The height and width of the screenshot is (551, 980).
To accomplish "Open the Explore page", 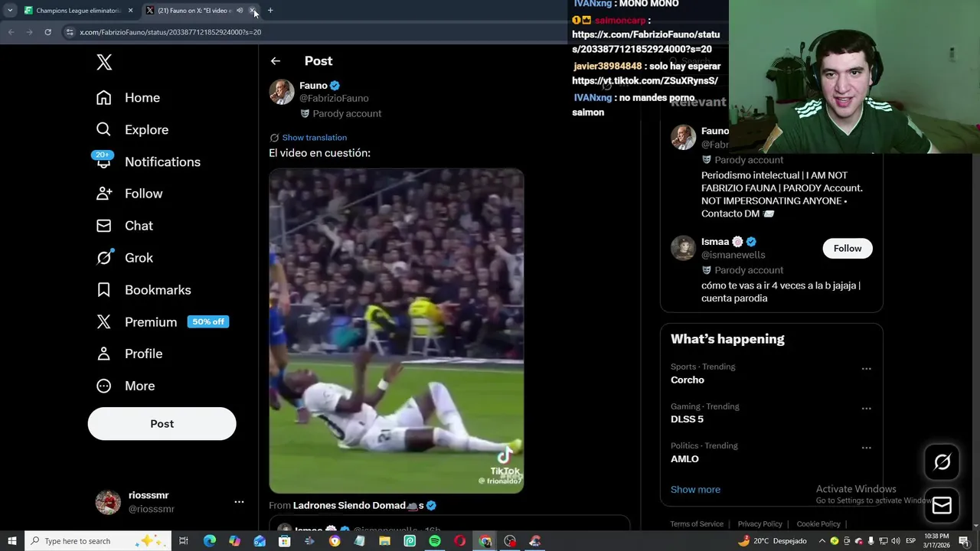I will pos(132,130).
